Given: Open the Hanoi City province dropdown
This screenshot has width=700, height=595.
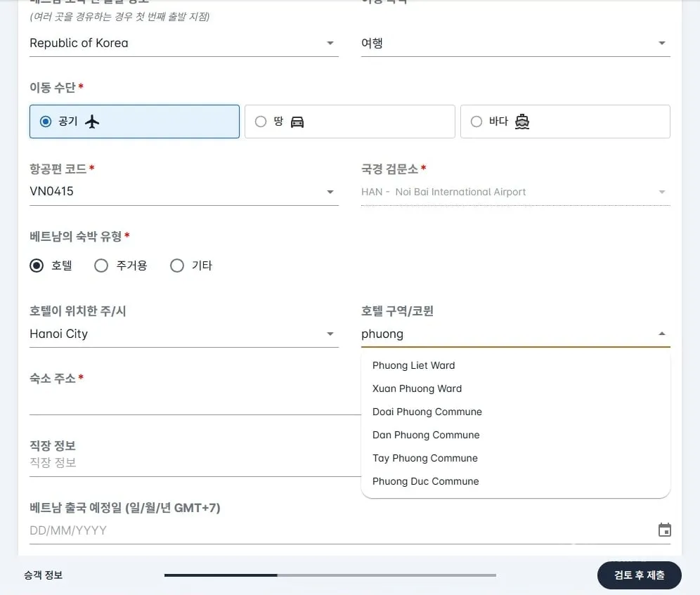Looking at the screenshot, I should point(184,334).
